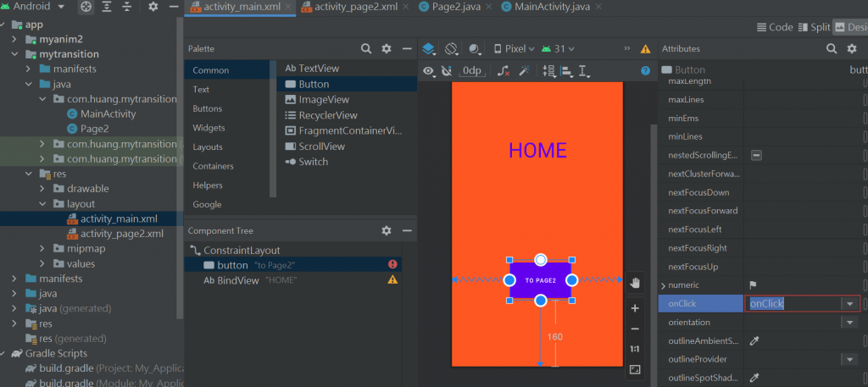Click the warning icon beside BindView

coord(392,279)
